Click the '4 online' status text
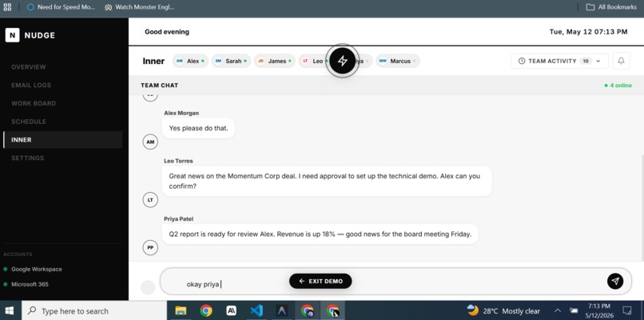This screenshot has height=320, width=644. [618, 86]
